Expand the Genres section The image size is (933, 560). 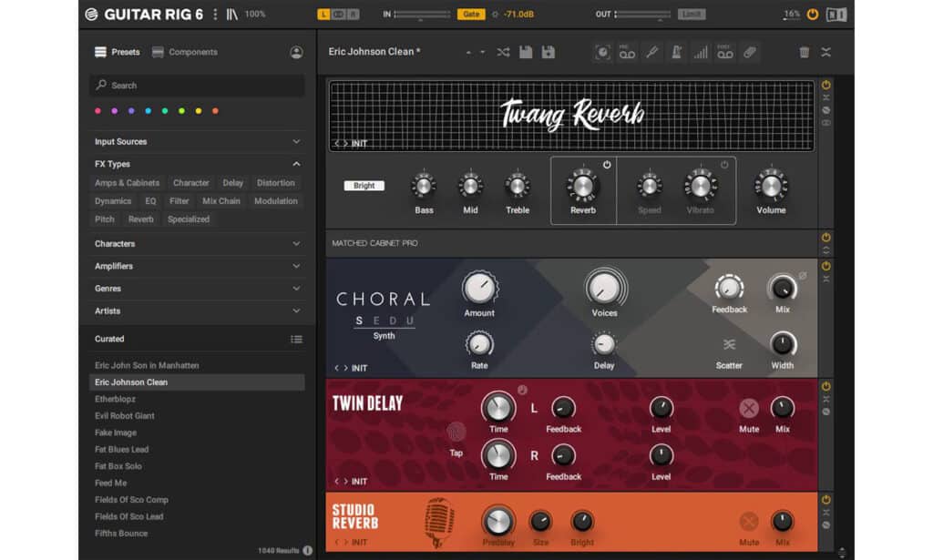(296, 289)
